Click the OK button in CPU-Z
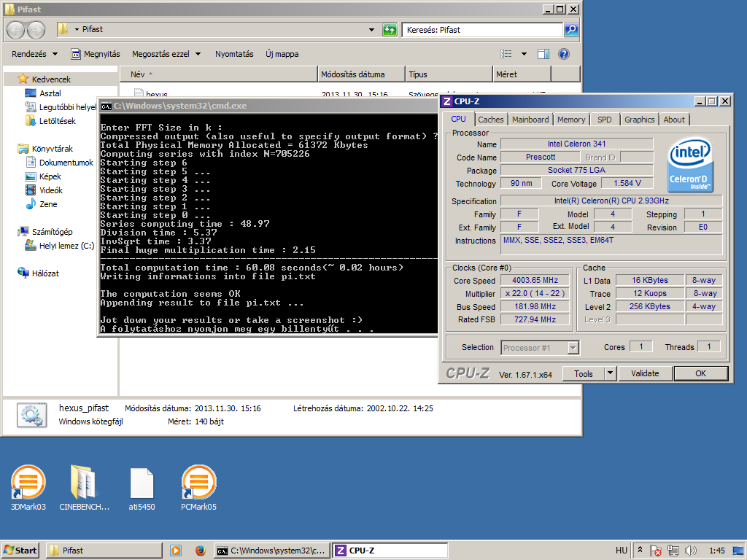Viewport: 747px width, 560px height. click(701, 373)
